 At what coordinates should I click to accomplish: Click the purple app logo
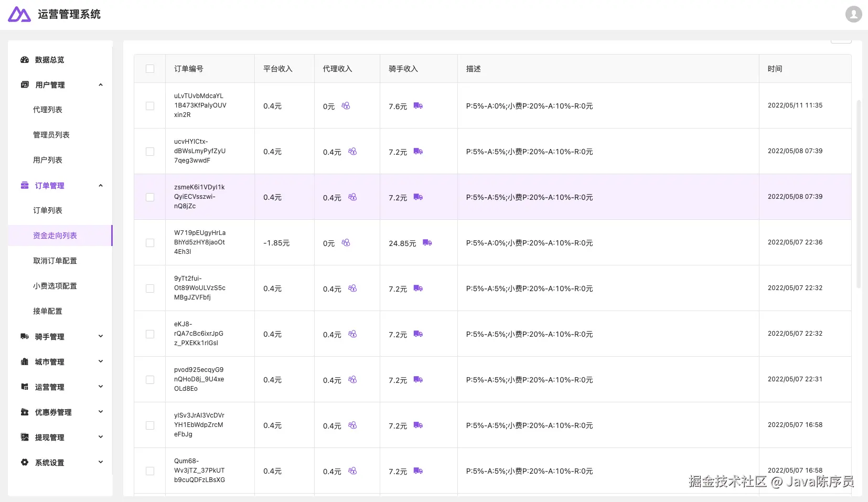click(x=19, y=14)
